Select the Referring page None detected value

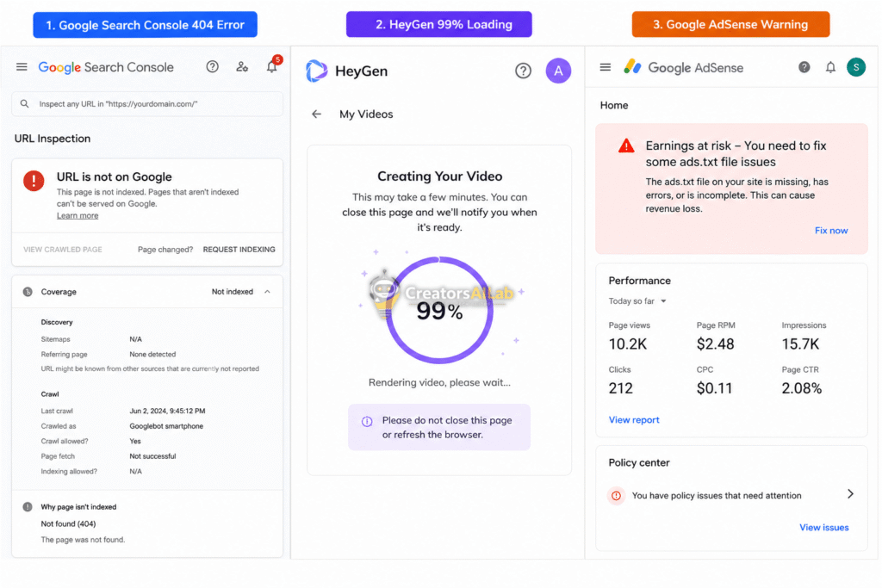(x=152, y=354)
